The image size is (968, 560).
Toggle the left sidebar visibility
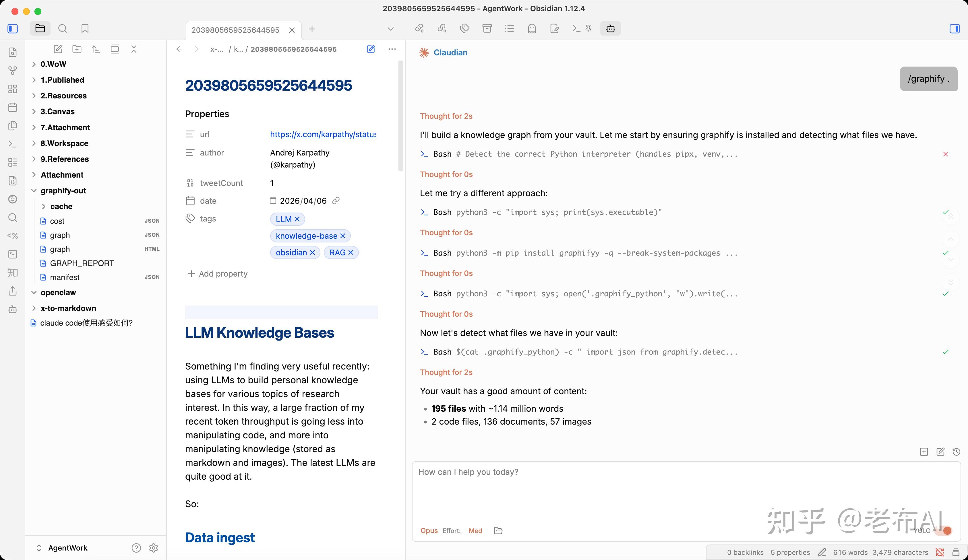click(13, 28)
